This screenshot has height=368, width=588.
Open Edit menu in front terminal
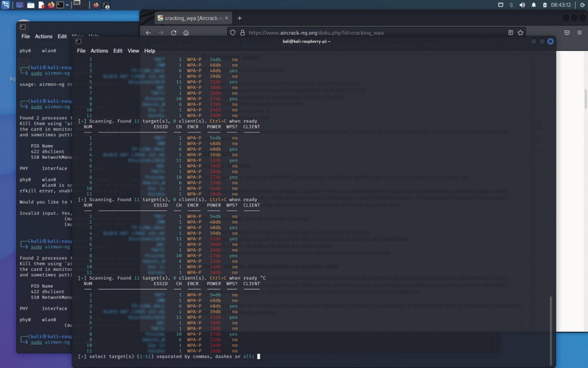pyautogui.click(x=118, y=51)
